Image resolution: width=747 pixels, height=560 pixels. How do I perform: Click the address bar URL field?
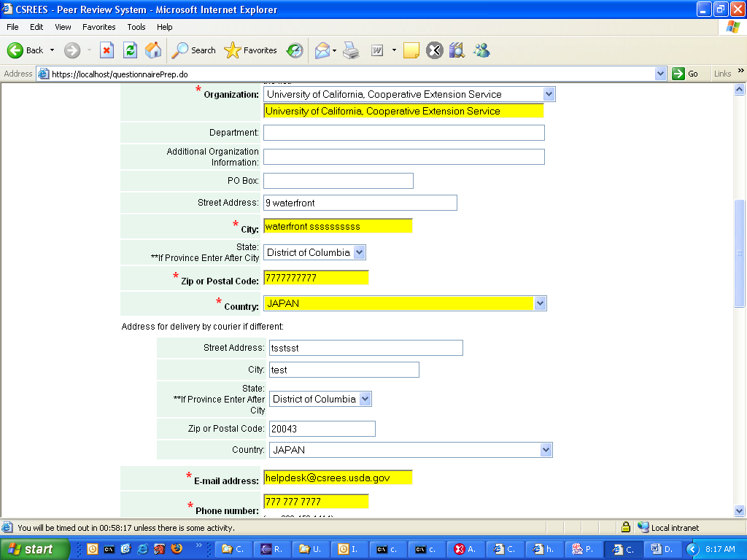coord(352,74)
